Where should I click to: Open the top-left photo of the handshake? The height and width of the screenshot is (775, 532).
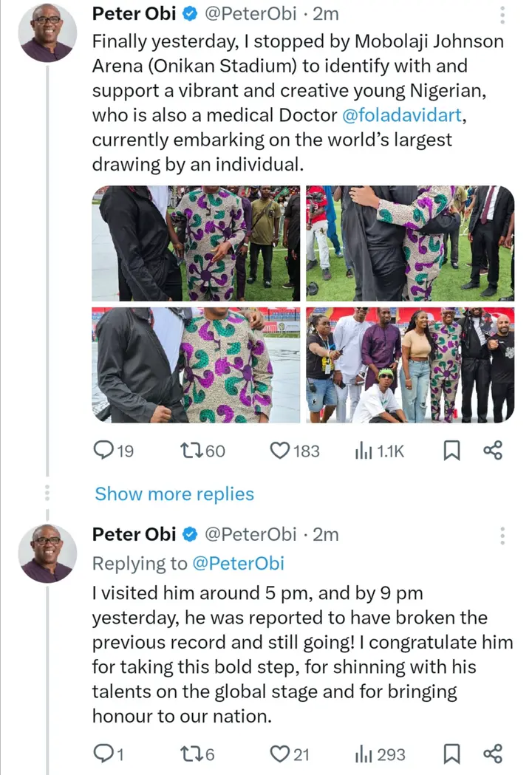[196, 243]
